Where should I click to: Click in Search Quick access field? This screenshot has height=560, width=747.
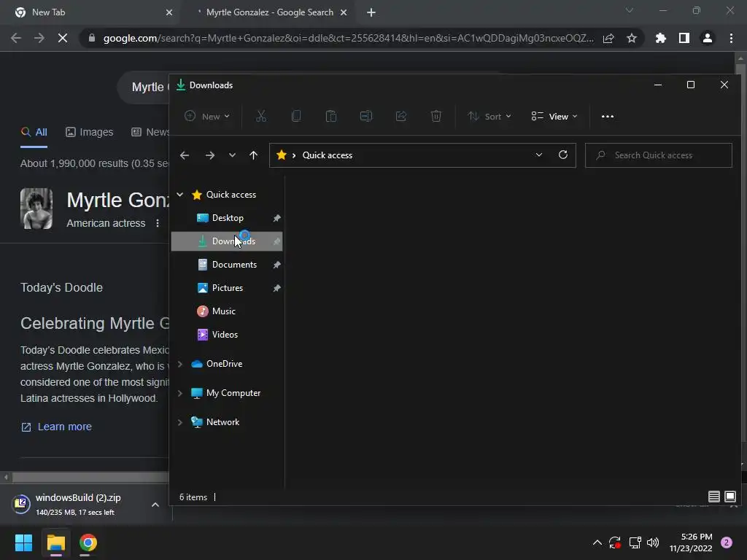click(x=659, y=155)
